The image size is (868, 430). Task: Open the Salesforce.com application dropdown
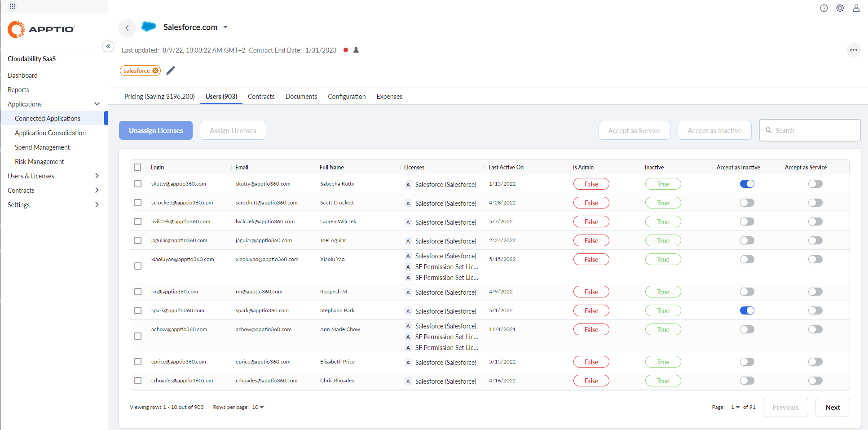coord(226,27)
